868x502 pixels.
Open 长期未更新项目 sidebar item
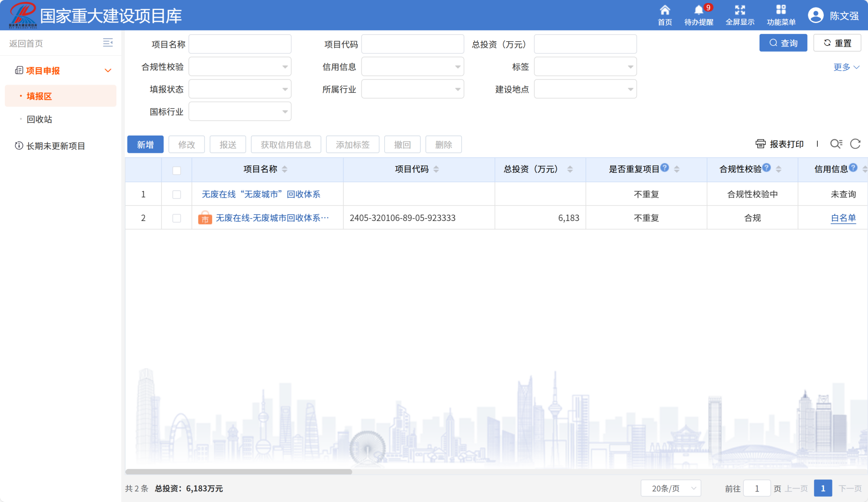[x=56, y=146]
